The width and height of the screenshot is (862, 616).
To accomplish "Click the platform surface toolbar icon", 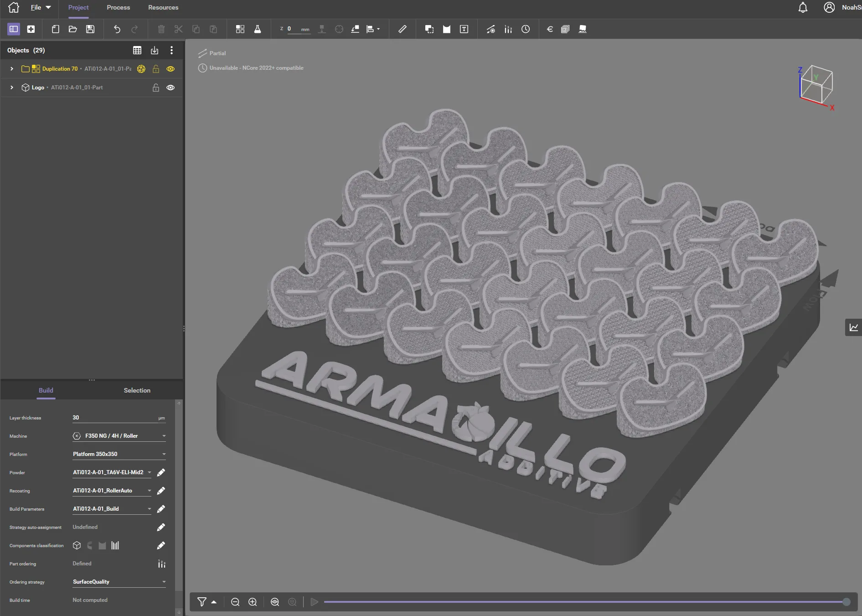I will 583,29.
